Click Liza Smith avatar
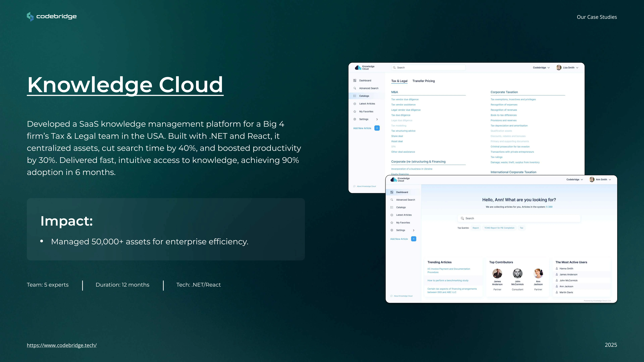Image resolution: width=644 pixels, height=362 pixels. click(x=559, y=68)
